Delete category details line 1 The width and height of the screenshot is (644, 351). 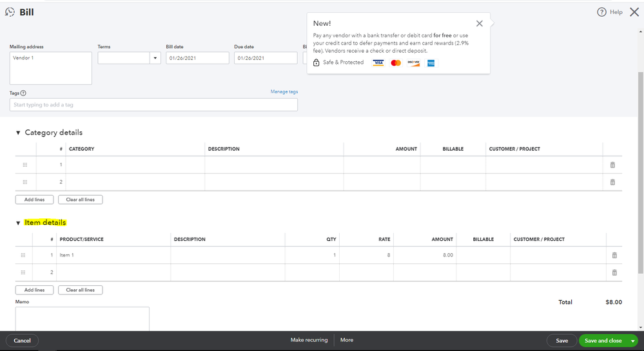click(x=612, y=165)
